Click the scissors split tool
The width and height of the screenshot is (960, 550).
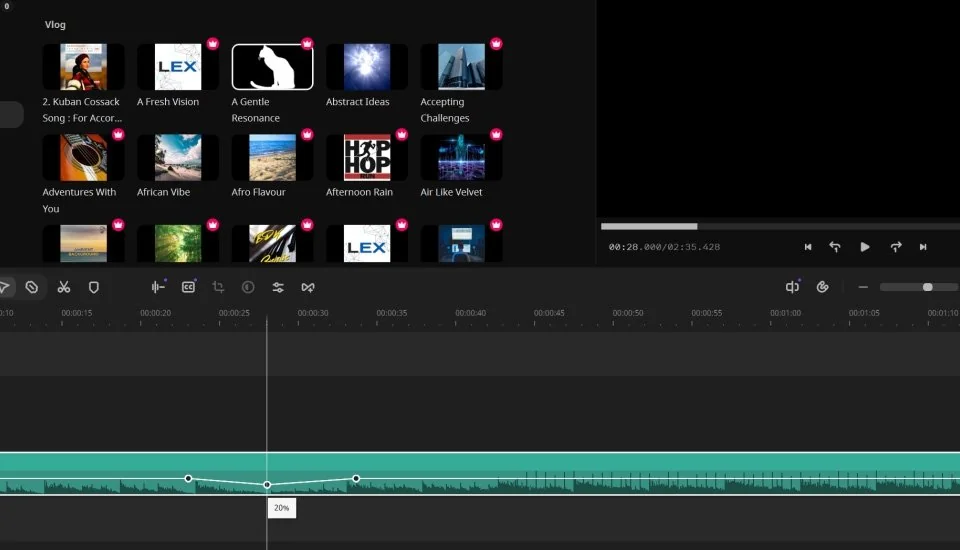[64, 287]
